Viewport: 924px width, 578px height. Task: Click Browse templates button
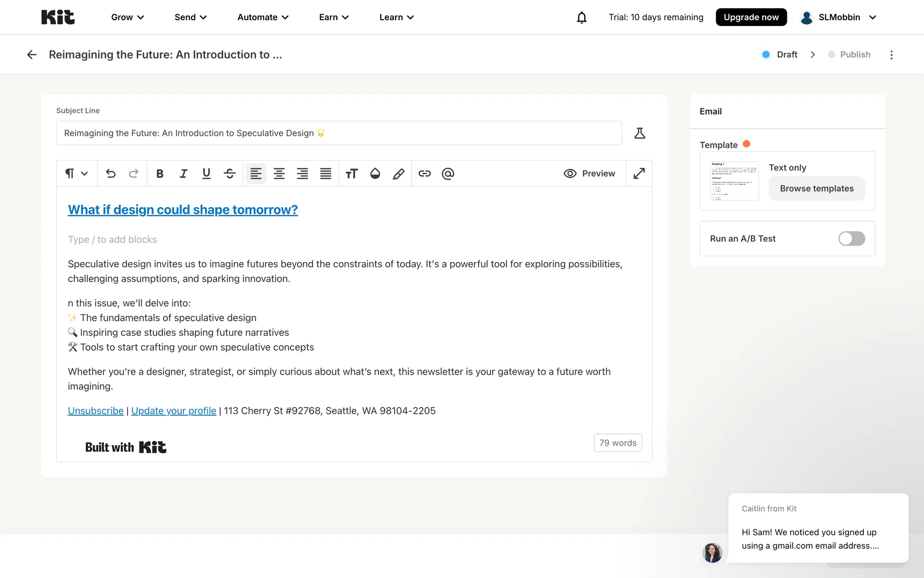[817, 188]
